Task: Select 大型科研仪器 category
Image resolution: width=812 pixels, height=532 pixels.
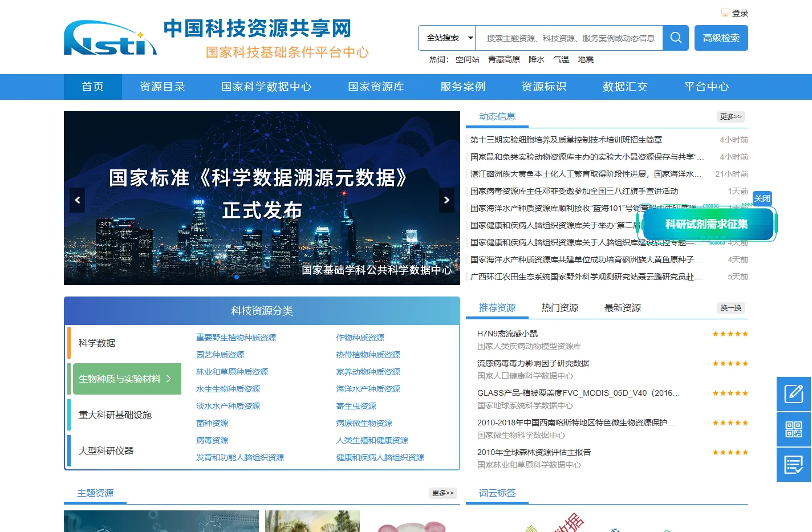Action: click(106, 451)
